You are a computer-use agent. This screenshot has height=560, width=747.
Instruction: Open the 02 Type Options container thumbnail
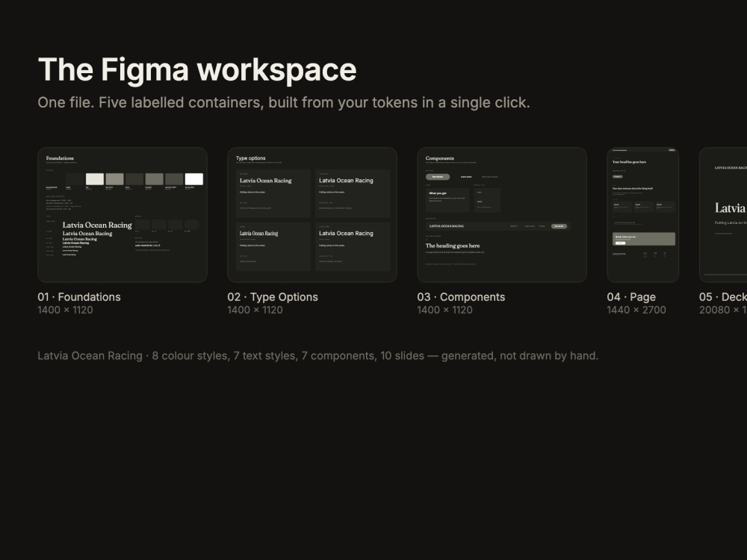pyautogui.click(x=312, y=215)
